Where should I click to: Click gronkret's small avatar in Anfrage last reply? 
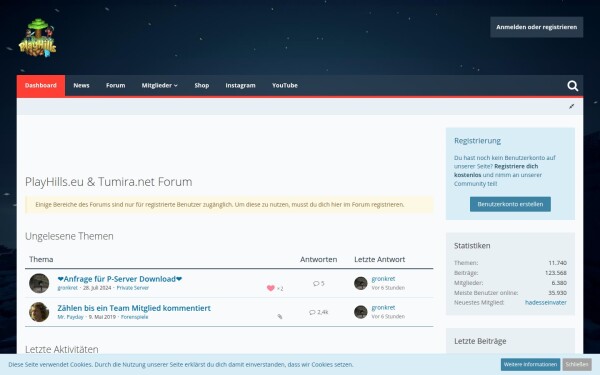361,283
